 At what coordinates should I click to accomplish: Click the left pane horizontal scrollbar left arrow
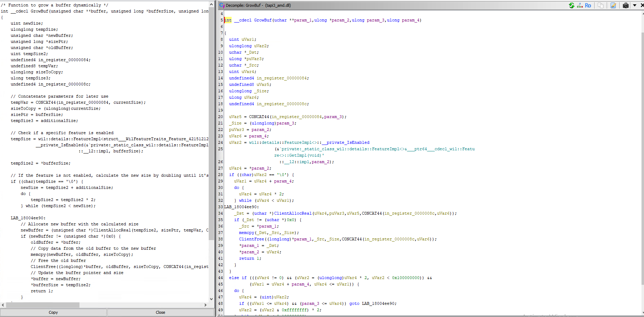[3, 305]
